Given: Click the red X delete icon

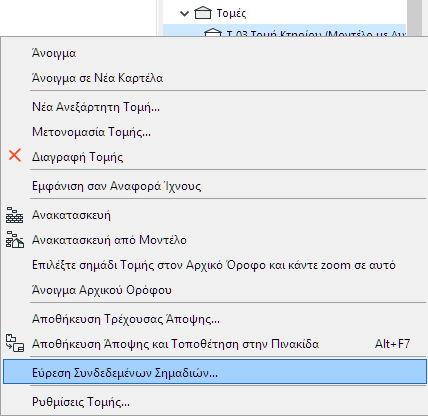Looking at the screenshot, I should tap(15, 155).
